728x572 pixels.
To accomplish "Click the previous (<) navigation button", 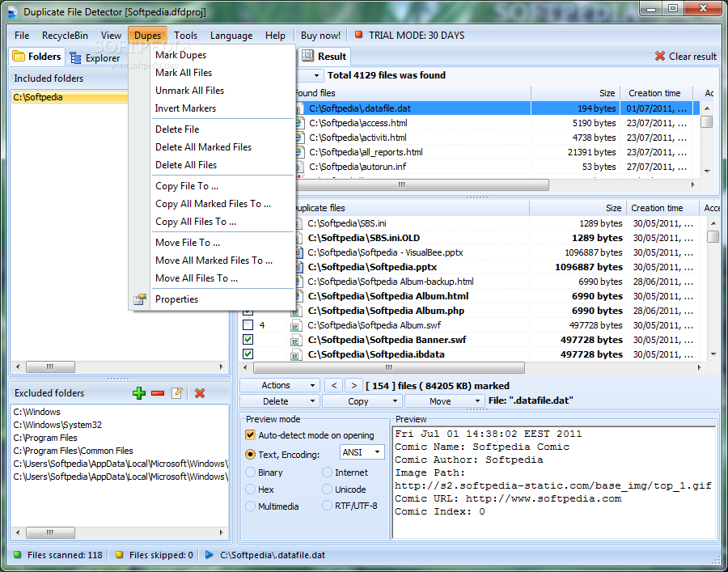I will pos(334,385).
